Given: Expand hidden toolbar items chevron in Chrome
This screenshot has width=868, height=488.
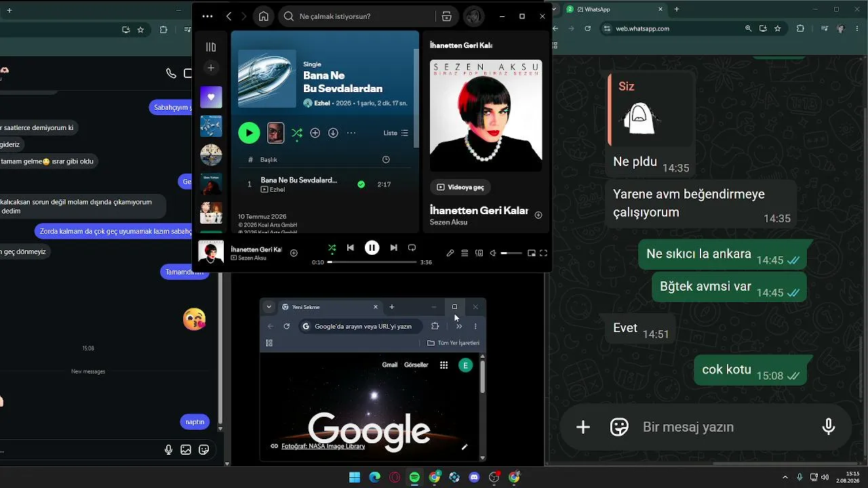Looking at the screenshot, I should coord(459,326).
